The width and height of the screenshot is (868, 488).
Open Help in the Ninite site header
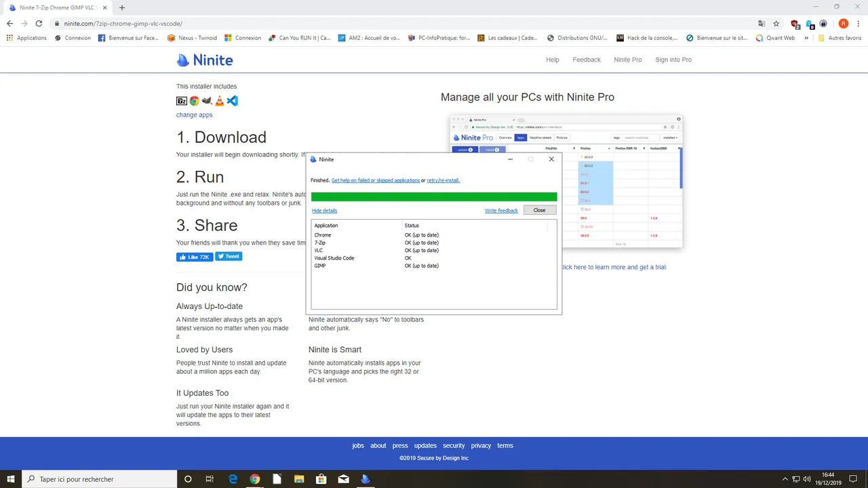pyautogui.click(x=553, y=60)
